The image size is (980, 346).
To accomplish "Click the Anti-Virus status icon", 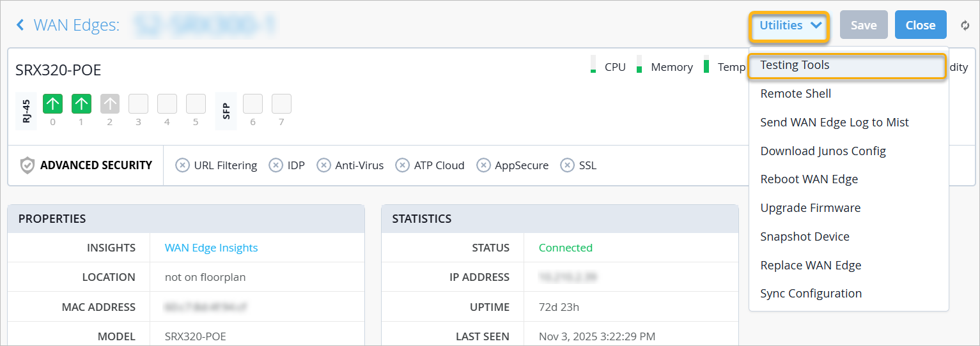I will click(x=323, y=166).
